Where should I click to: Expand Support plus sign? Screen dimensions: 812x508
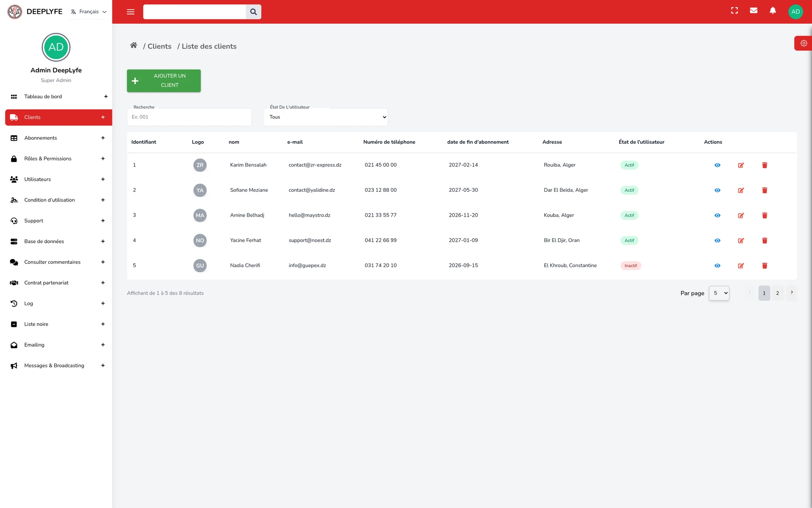103,221
